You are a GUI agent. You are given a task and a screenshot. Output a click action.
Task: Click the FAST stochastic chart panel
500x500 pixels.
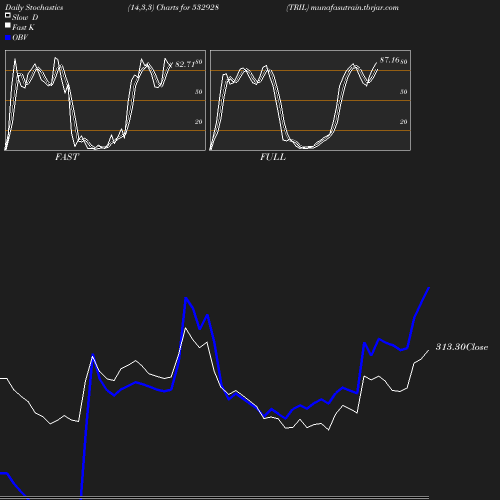pos(105,100)
